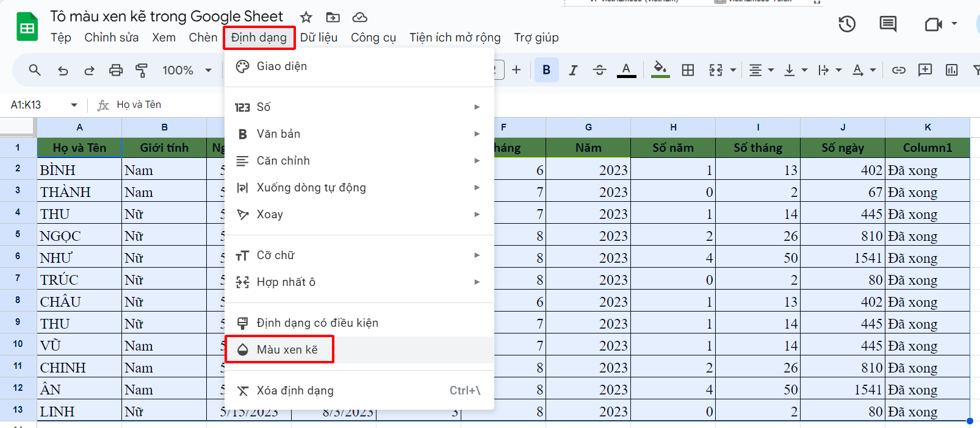Expand the Số submenu
Viewport: 980px width, 428px height.
359,107
